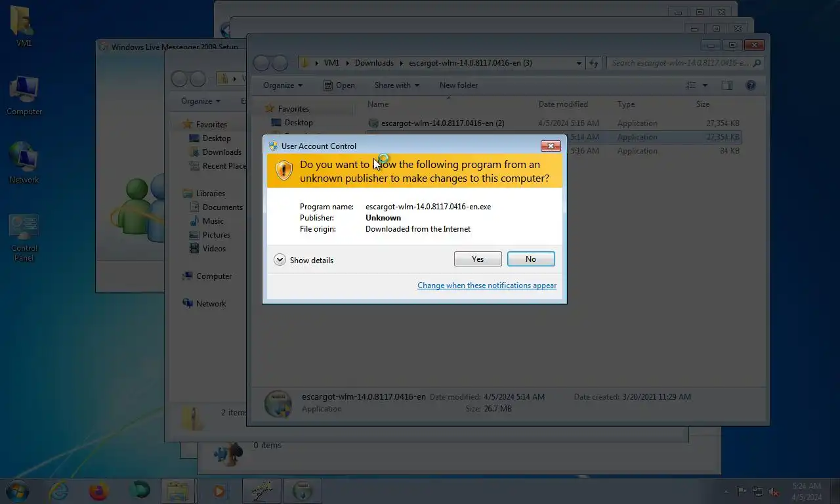Click the setup installer taskbar button

pyautogui.click(x=302, y=491)
